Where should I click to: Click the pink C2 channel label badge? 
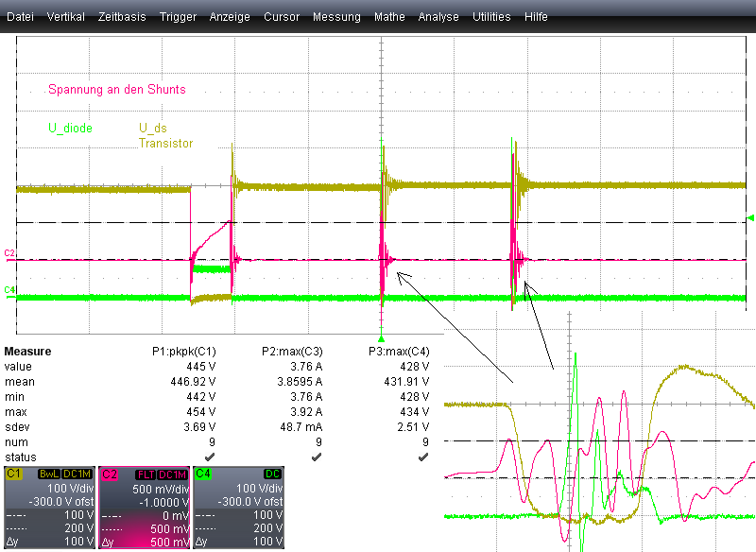pyautogui.click(x=109, y=473)
